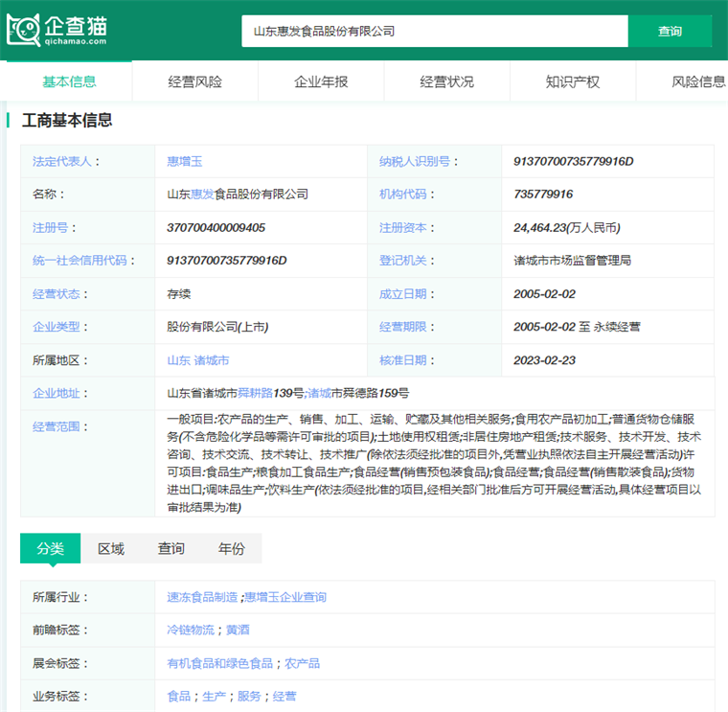Open the 经营 business tag link
This screenshot has width=728, height=712.
pyautogui.click(x=284, y=697)
